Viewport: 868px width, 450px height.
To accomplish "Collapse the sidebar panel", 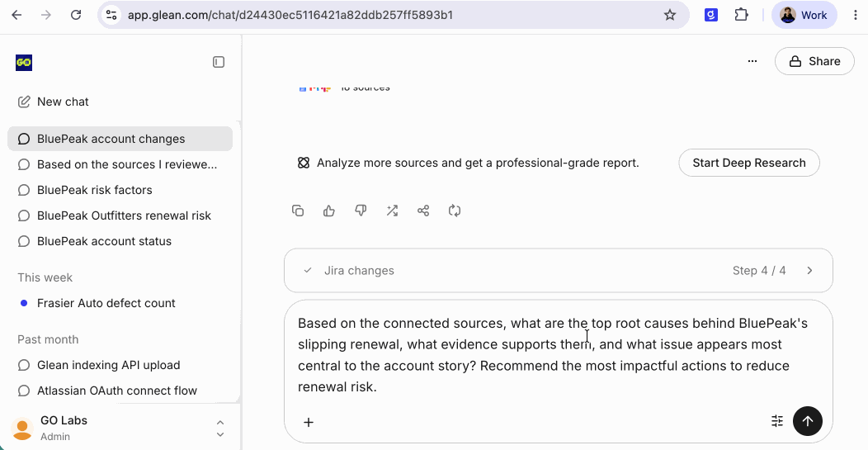I will pos(219,62).
